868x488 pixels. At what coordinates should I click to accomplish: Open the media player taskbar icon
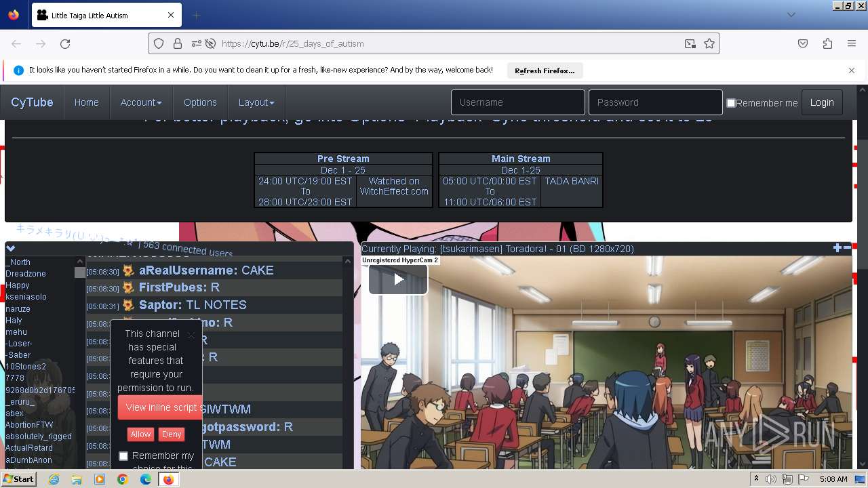coord(100,479)
